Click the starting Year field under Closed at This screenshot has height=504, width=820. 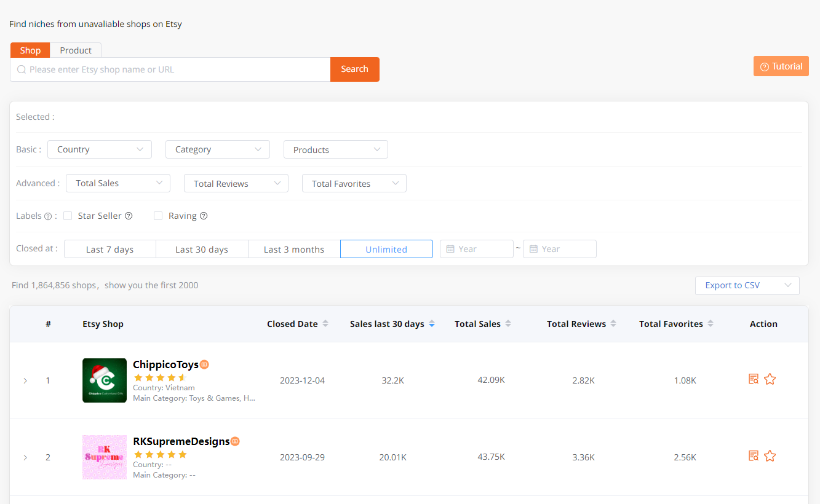(x=477, y=249)
